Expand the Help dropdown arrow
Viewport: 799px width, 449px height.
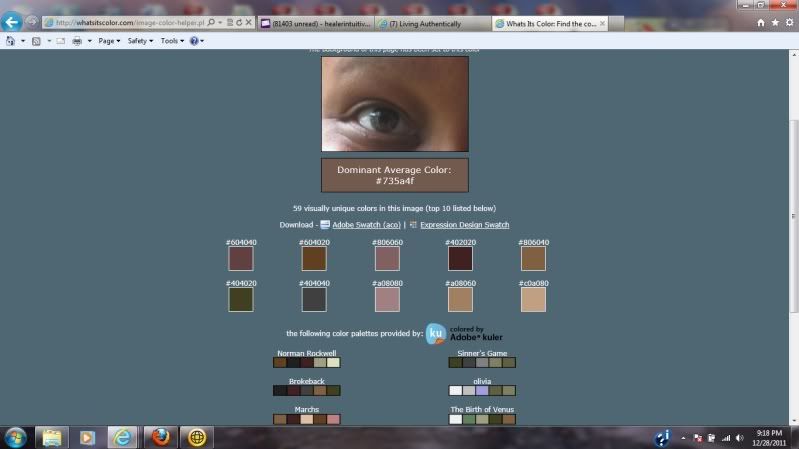[202, 41]
